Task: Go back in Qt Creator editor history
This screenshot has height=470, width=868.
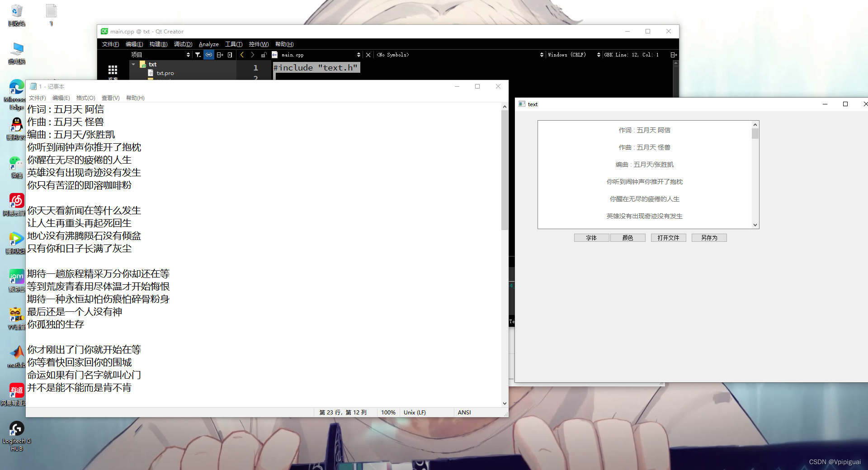Action: click(x=242, y=55)
